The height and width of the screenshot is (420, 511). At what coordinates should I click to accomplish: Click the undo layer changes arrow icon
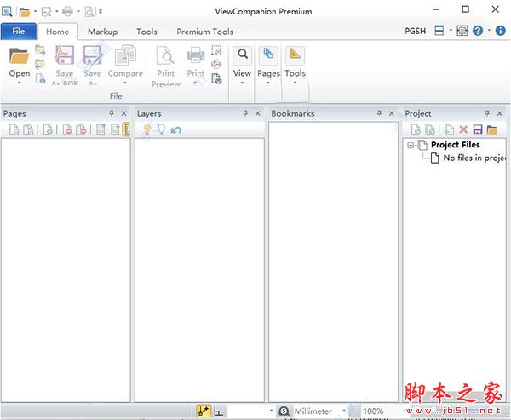[x=176, y=129]
